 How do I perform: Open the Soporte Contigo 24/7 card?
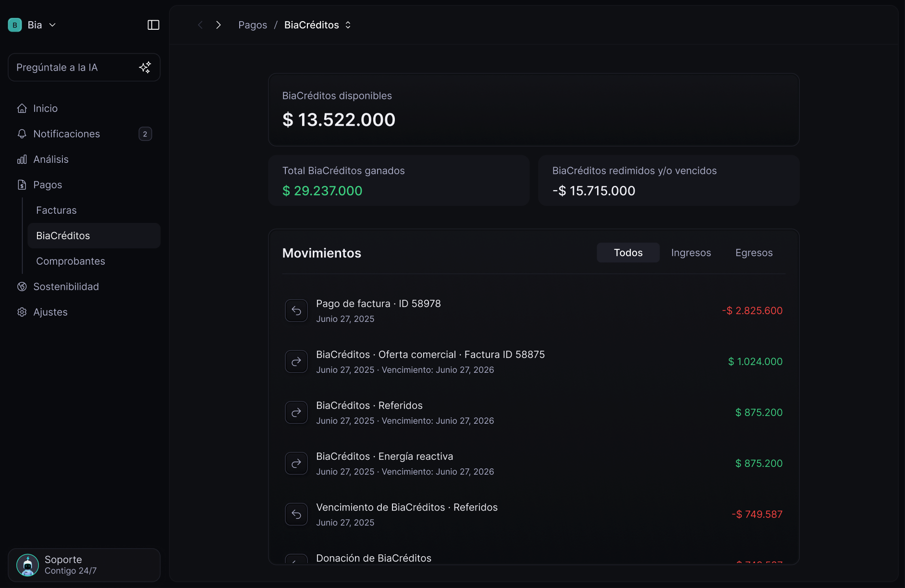[84, 565]
